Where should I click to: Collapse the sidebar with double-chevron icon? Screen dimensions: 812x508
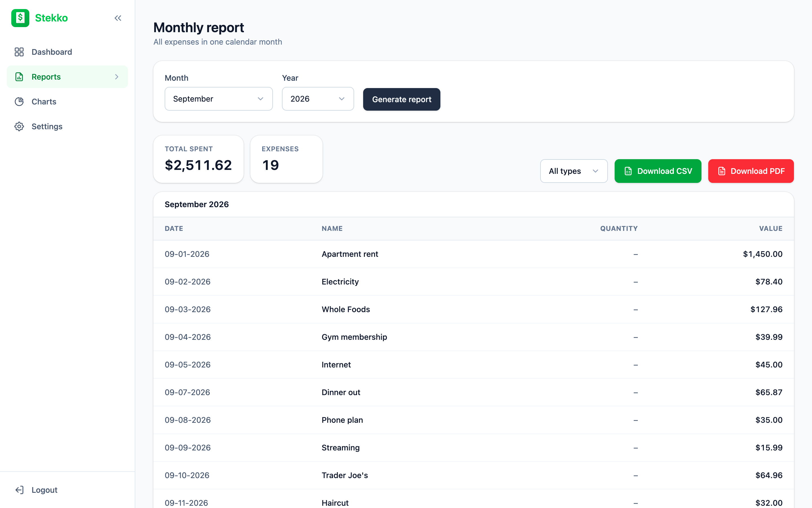click(x=118, y=18)
